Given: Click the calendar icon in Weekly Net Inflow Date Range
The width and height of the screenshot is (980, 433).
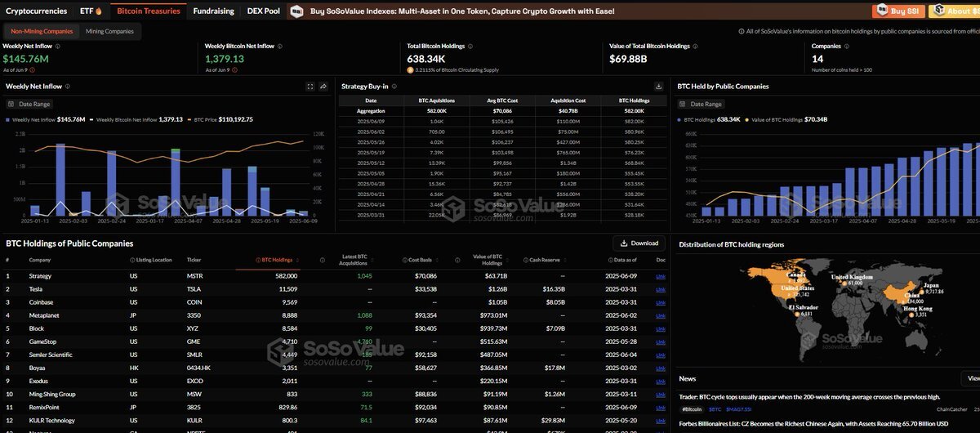Looking at the screenshot, I should (x=11, y=104).
